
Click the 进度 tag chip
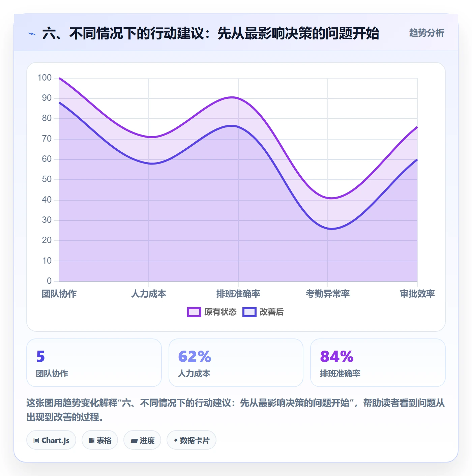point(142,440)
